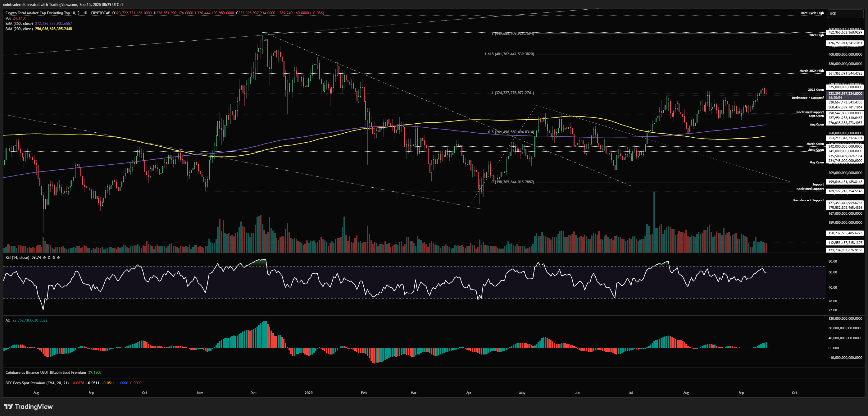Image resolution: width=868 pixels, height=416 pixels.
Task: Click the Apr label on time axis
Action: [x=469, y=393]
